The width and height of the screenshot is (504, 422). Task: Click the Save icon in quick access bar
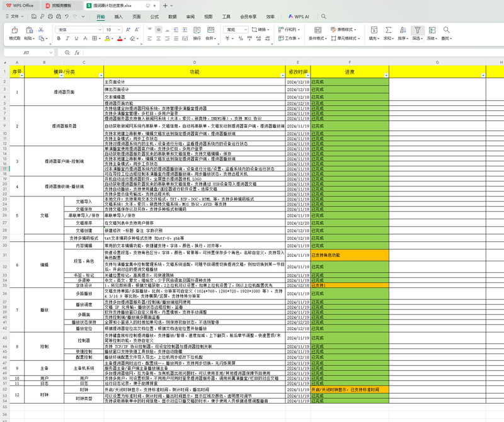click(34, 16)
